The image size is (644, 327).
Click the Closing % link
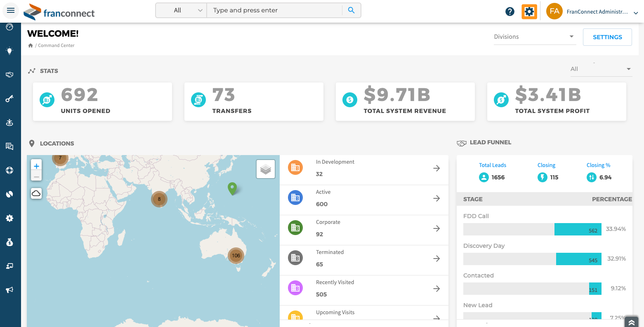point(598,165)
